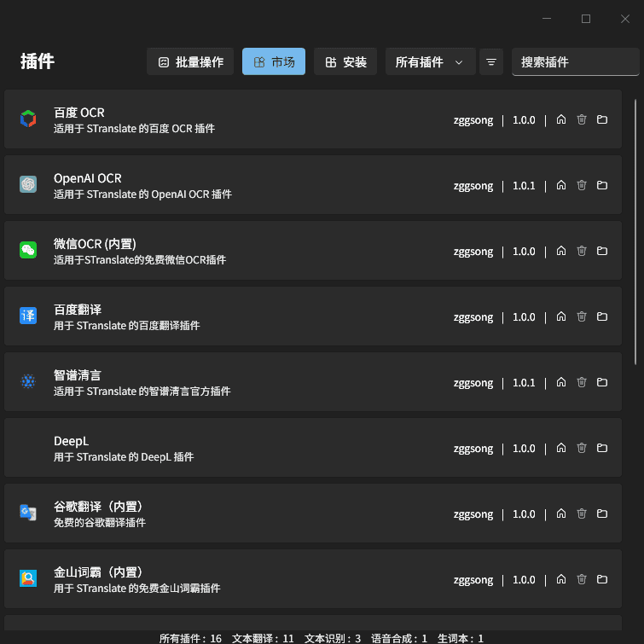
Task: Open homepage for 金山词霸 plugin
Action: coord(561,579)
